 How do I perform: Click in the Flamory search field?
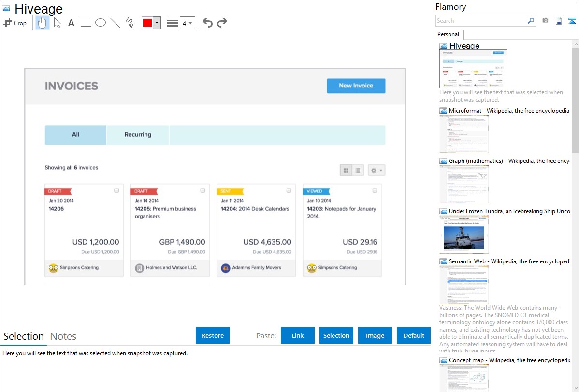click(x=481, y=21)
